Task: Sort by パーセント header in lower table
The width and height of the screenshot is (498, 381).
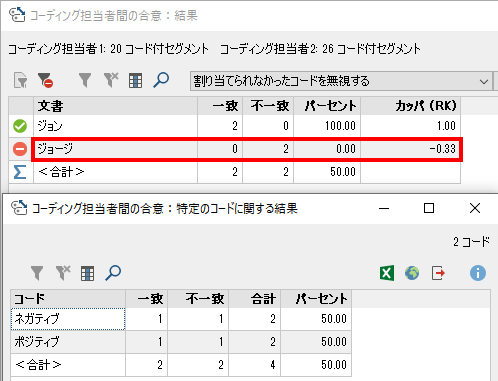Action: click(x=316, y=299)
